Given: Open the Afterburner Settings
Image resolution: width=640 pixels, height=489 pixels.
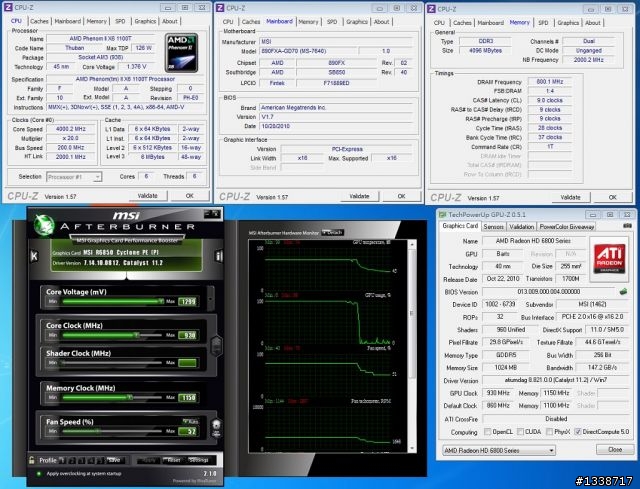Looking at the screenshot, I should [198, 460].
